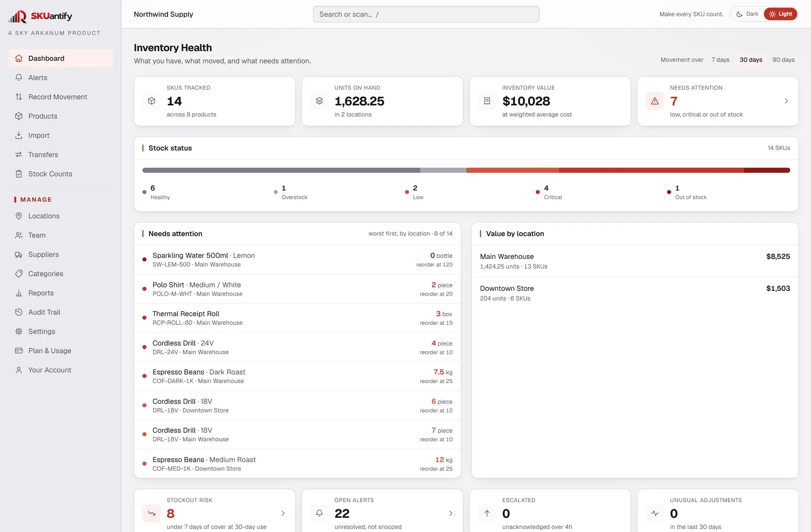Open the Suppliers menu item
Image resolution: width=811 pixels, height=532 pixels.
tap(60, 254)
